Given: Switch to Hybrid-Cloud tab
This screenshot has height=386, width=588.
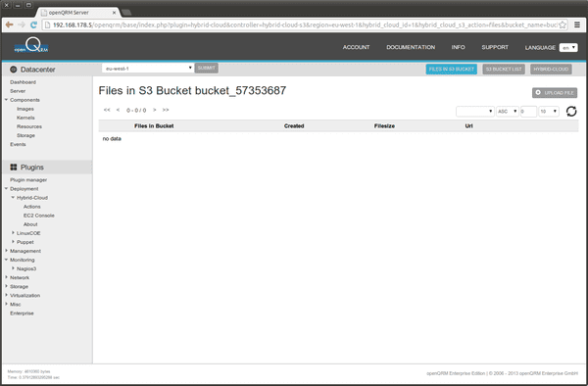Looking at the screenshot, I should [551, 70].
